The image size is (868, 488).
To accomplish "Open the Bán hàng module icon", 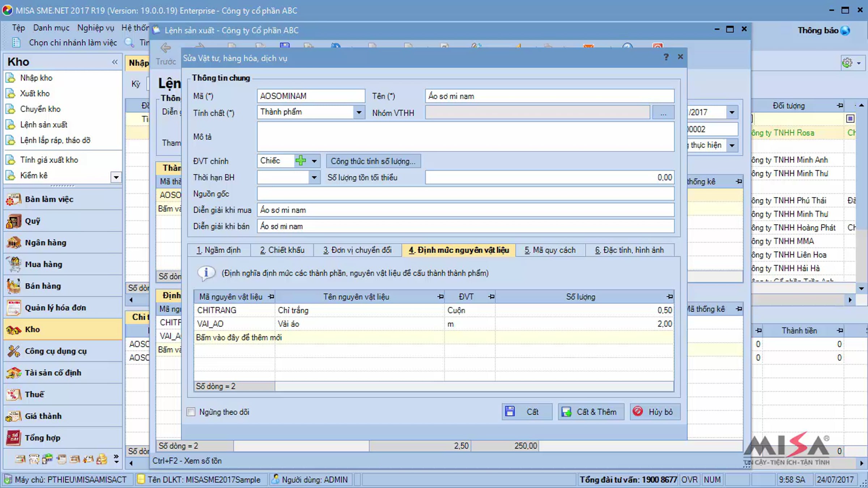I will (14, 286).
